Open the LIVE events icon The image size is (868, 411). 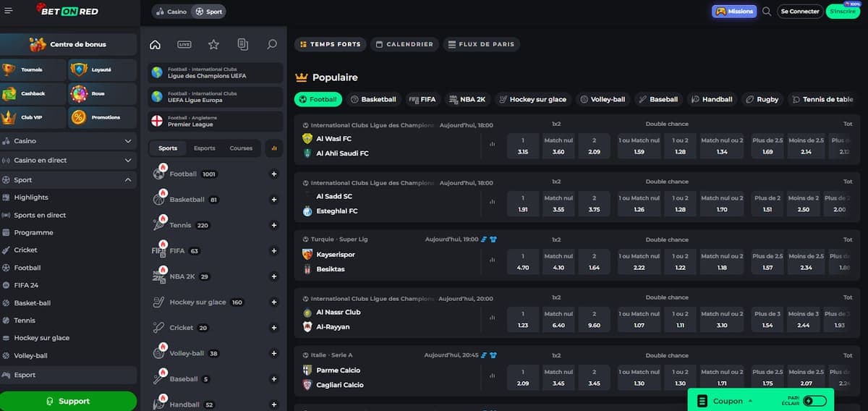184,44
